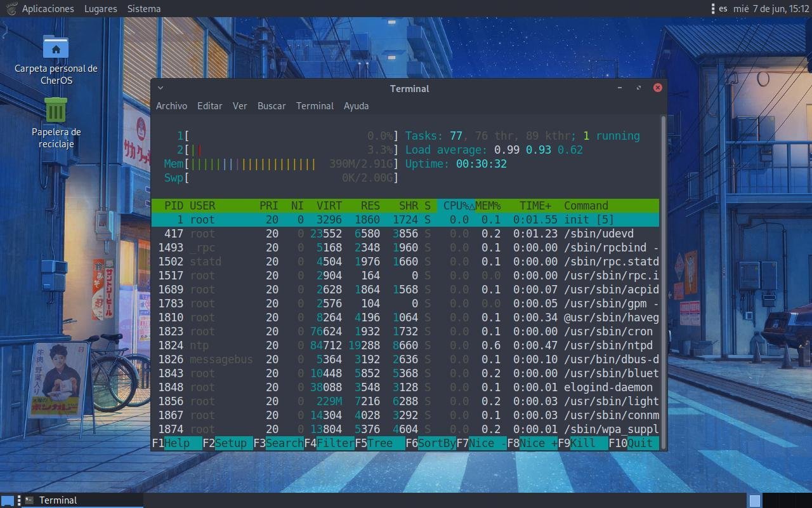Open the Aplicaciones menu
The height and width of the screenshot is (508, 812).
pos(48,8)
